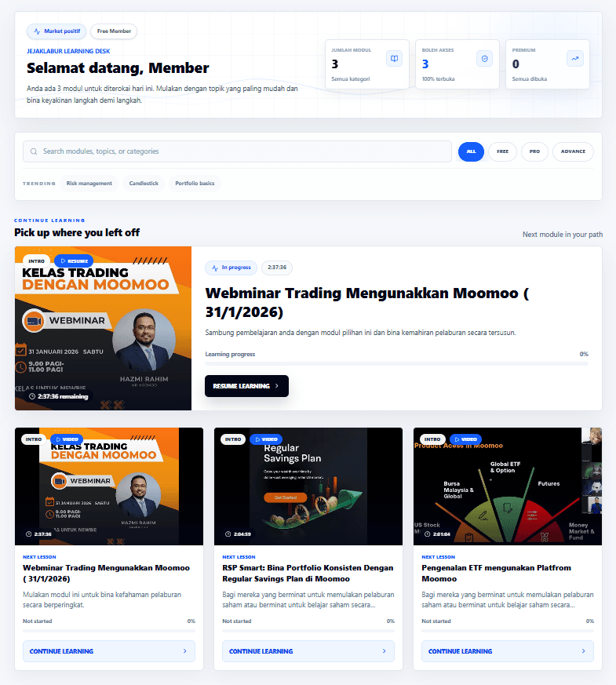The image size is (616, 685).
Task: Click the featured webinar learning progress bar
Action: pos(397,363)
